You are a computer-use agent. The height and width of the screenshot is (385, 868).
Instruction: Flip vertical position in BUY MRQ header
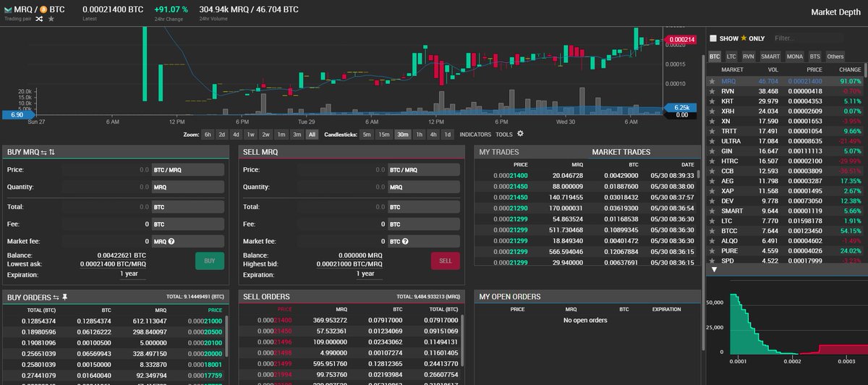(x=52, y=152)
